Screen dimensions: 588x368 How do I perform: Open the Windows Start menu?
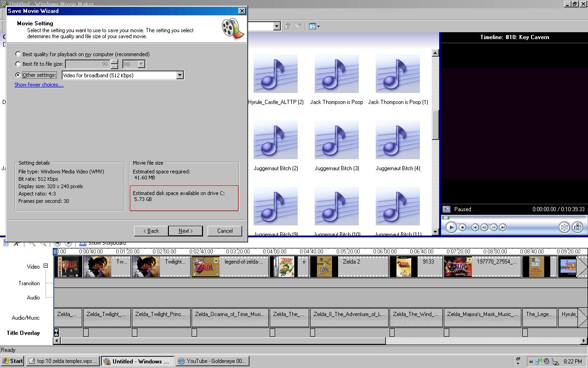coord(12,361)
